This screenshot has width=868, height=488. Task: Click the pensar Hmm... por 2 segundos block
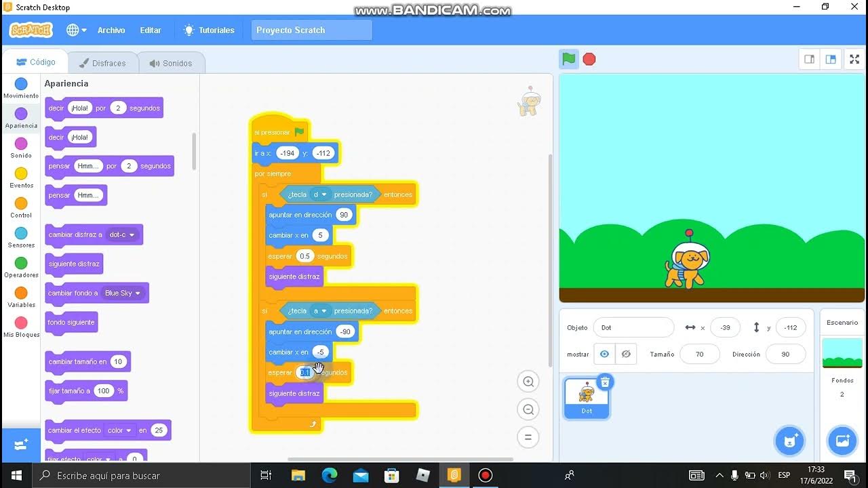[109, 166]
